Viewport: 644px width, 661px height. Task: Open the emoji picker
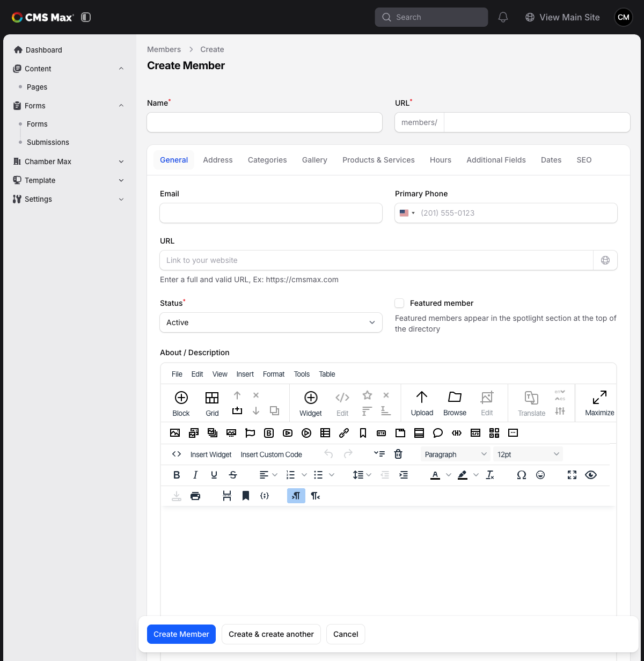[540, 475]
